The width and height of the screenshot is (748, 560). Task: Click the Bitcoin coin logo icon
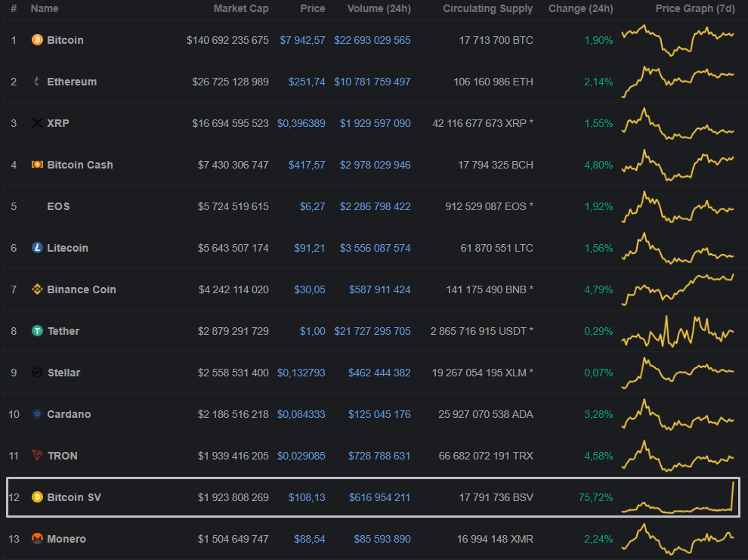tap(37, 40)
